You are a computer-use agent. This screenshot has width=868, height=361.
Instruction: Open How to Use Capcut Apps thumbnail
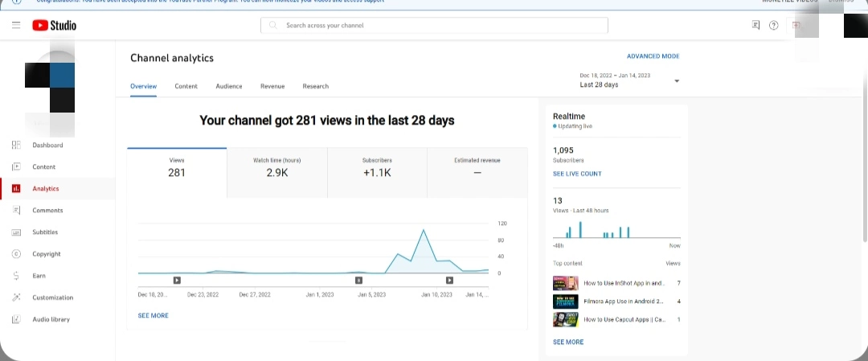pyautogui.click(x=565, y=319)
